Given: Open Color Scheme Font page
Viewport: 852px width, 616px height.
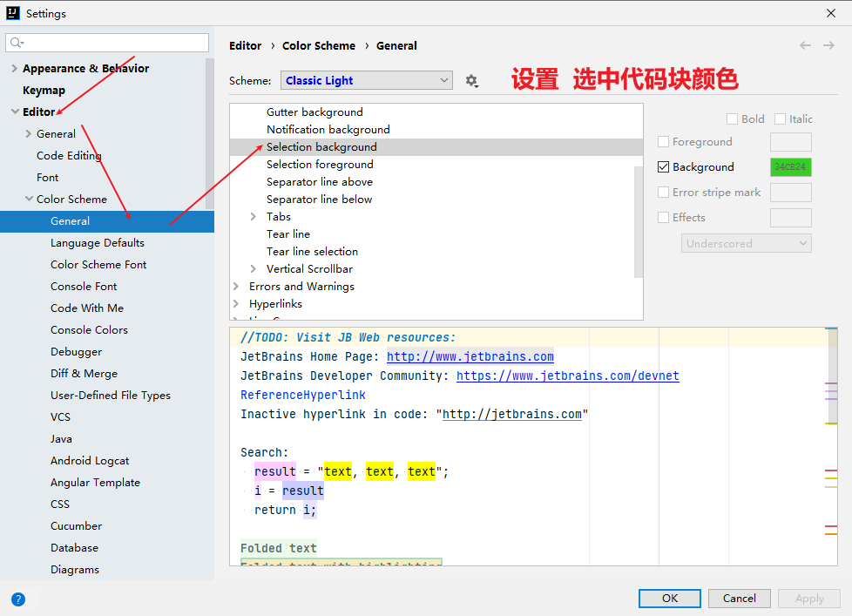Looking at the screenshot, I should pos(98,265).
